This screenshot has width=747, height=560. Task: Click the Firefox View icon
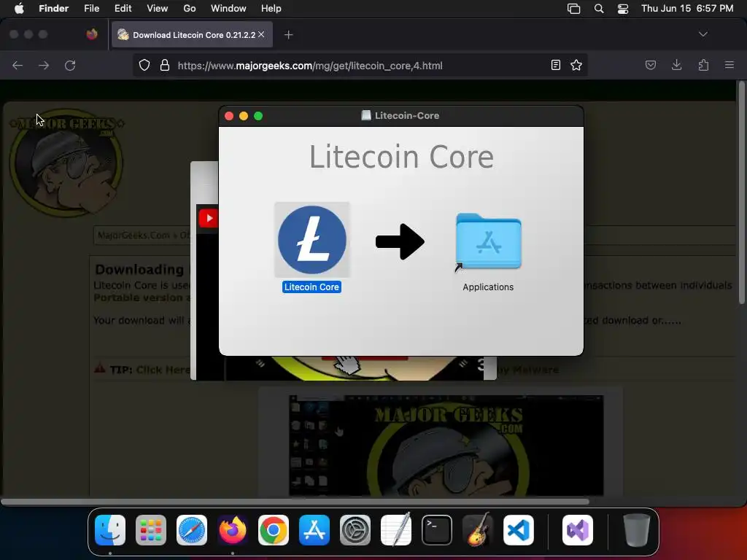(x=92, y=34)
